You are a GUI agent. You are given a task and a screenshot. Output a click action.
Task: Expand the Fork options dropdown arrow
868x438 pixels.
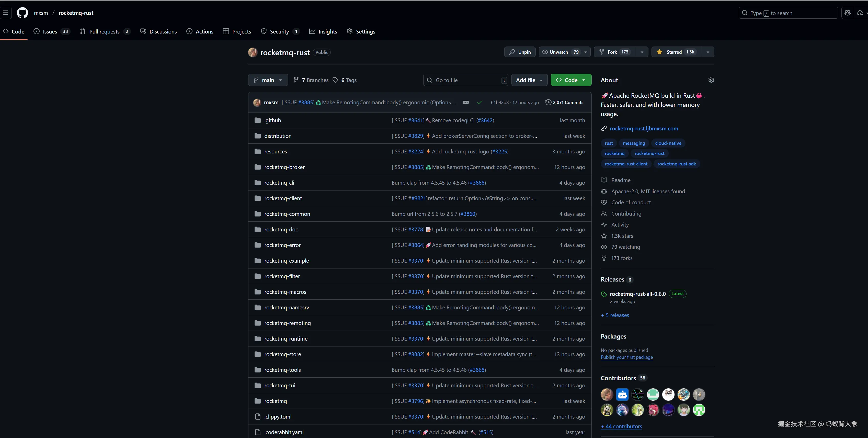pos(642,52)
